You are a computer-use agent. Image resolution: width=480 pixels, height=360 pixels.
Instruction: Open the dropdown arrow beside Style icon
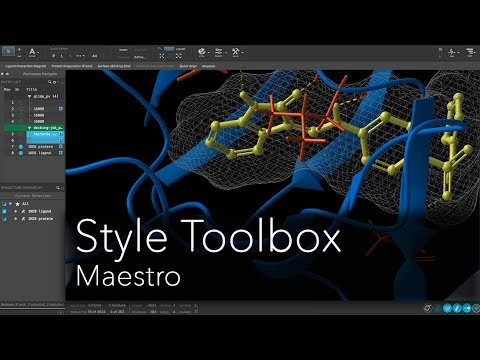pos(208,52)
